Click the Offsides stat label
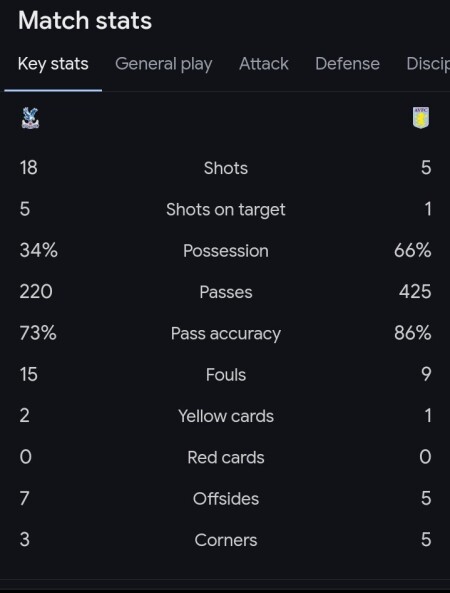Image resolution: width=450 pixels, height=593 pixels. point(226,498)
